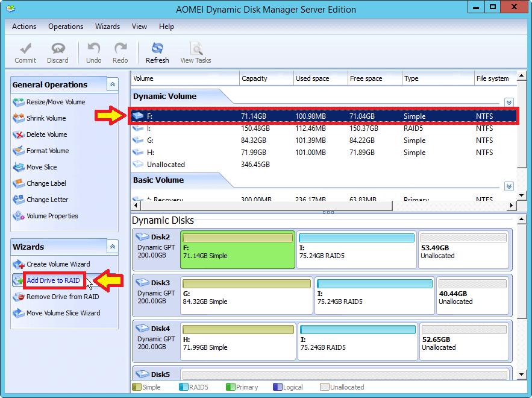Screen dimensions: 532x398
Task: Undo the last operation
Action: 93,53
